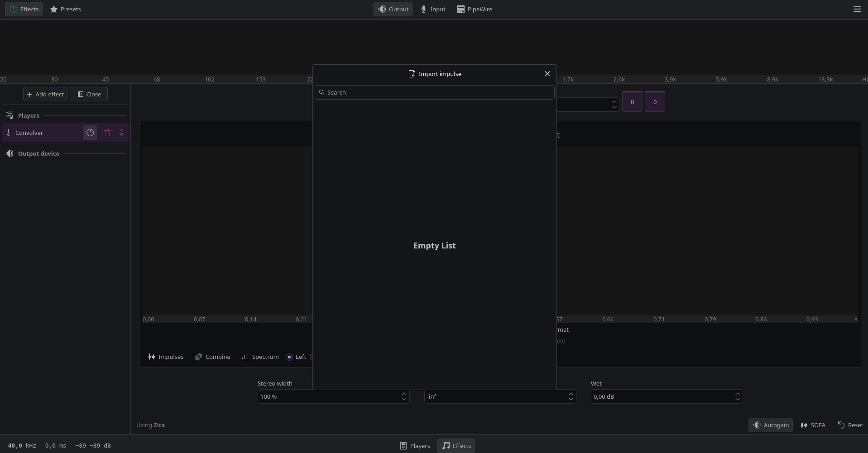Delete the Convolver effect with trash icon
Image resolution: width=868 pixels, height=453 pixels.
107,133
